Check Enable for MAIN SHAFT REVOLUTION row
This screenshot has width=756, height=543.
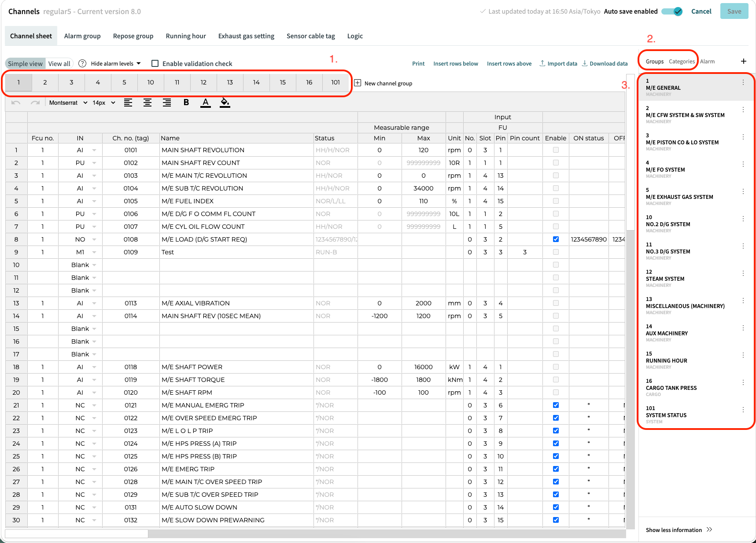tap(556, 150)
